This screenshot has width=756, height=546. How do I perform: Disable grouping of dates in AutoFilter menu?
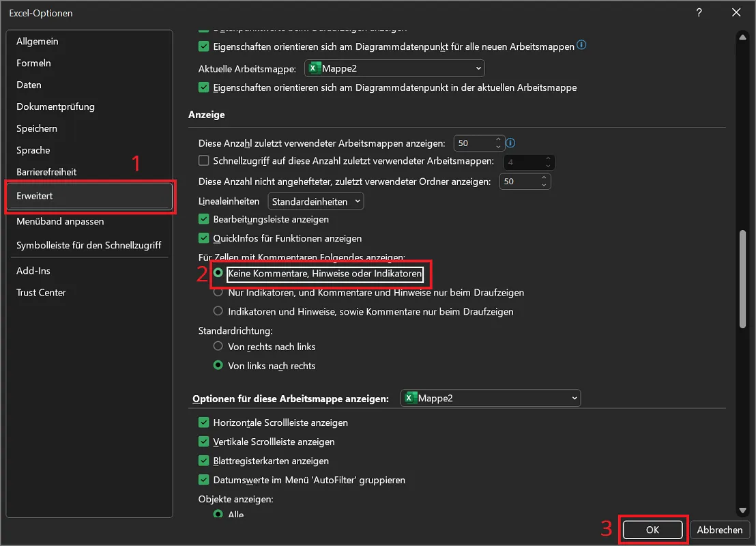pos(203,480)
